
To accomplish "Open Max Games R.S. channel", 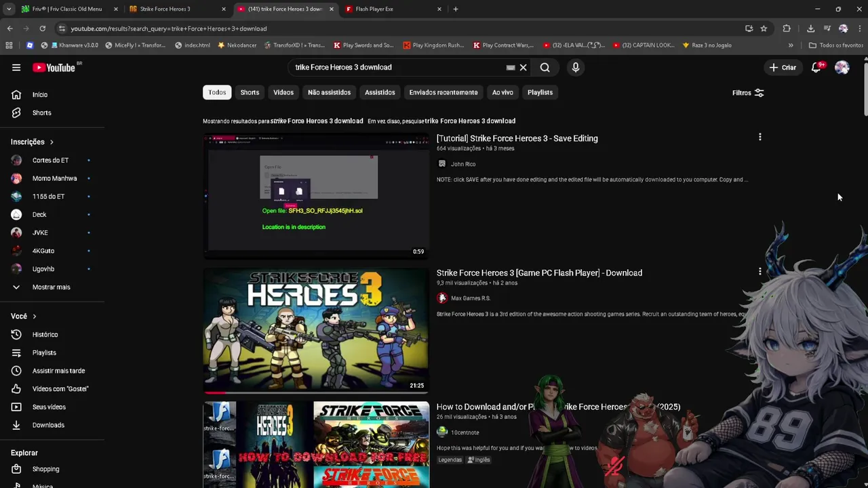I will [471, 298].
